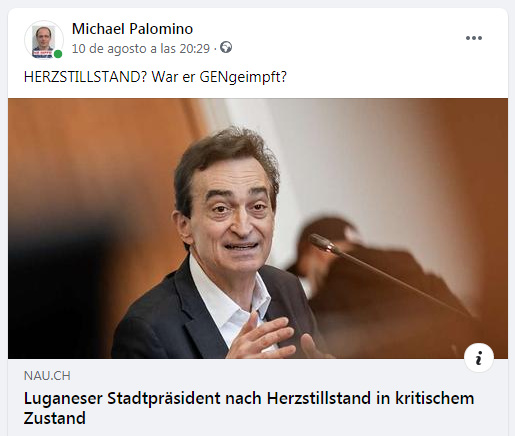Click the info 'i' icon on the article image
The image size is (515, 436).
[479, 358]
